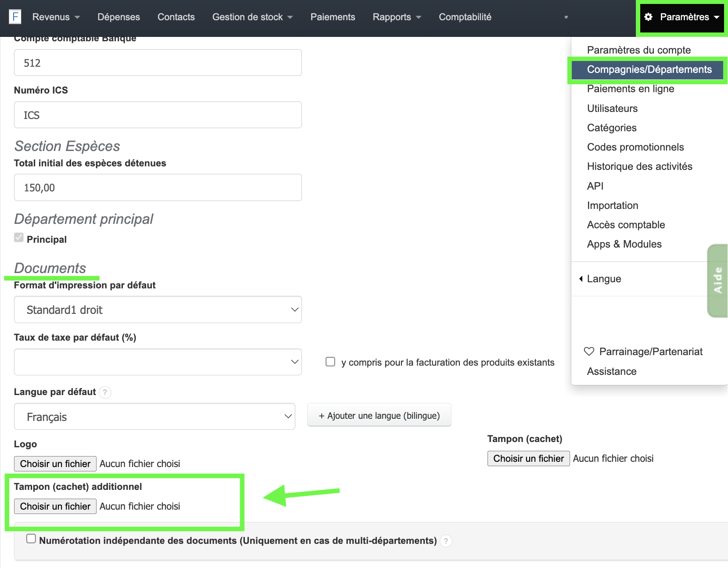Open the Utilisateurs menu item
The width and height of the screenshot is (728, 568).
click(612, 108)
